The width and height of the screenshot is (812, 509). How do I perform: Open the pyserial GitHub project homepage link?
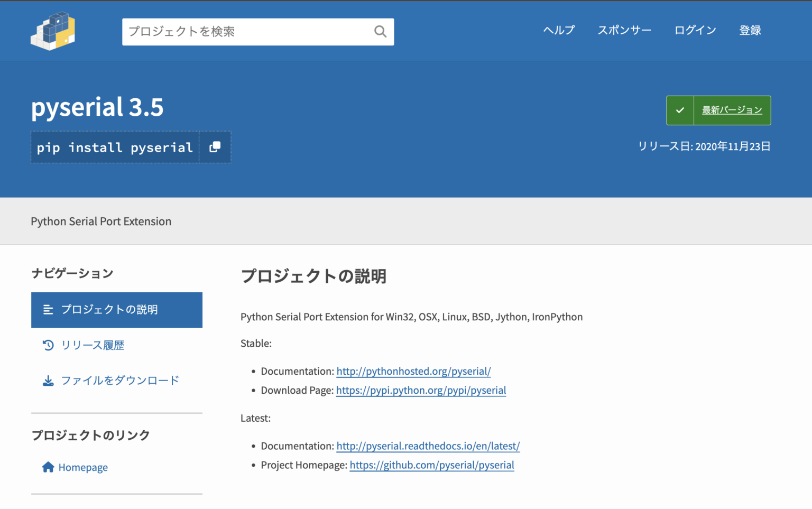tap(432, 465)
